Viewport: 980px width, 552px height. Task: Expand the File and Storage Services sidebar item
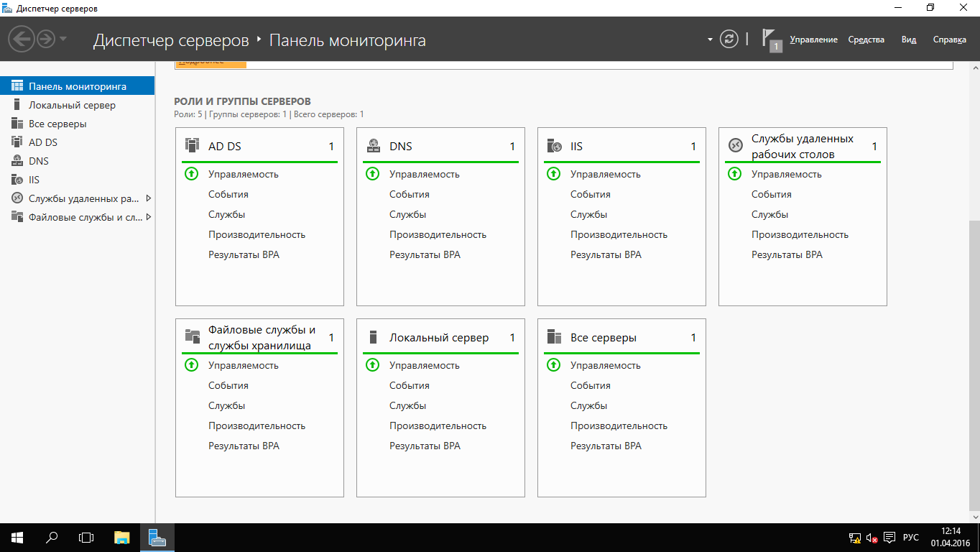149,217
